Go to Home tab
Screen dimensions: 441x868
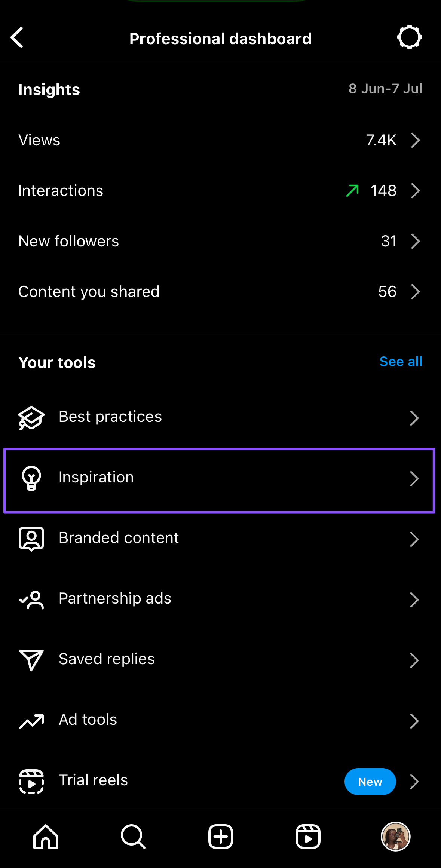coord(46,837)
